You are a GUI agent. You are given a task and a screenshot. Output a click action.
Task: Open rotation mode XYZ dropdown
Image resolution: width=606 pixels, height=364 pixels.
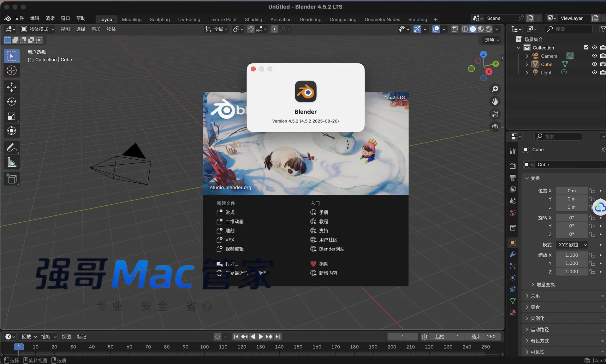coord(572,245)
